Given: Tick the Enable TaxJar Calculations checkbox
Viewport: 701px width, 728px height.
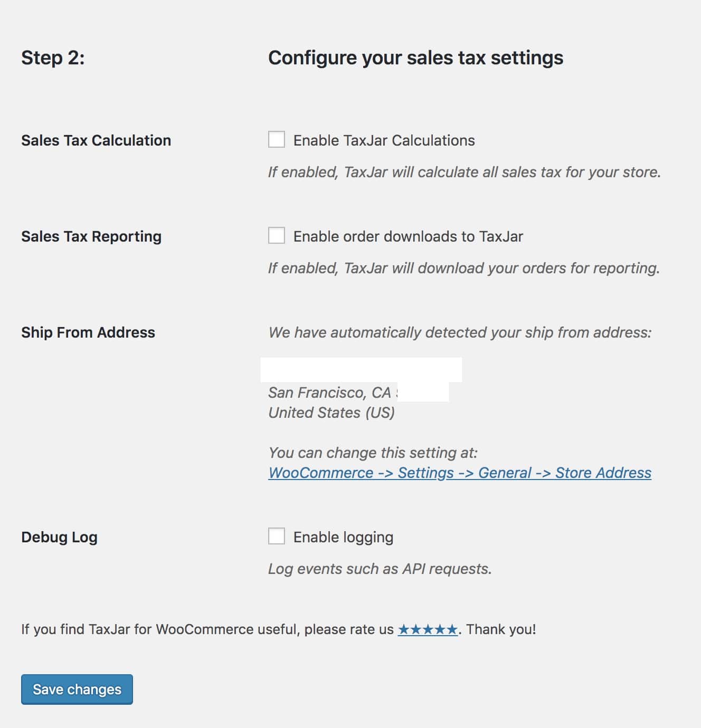Looking at the screenshot, I should point(277,140).
